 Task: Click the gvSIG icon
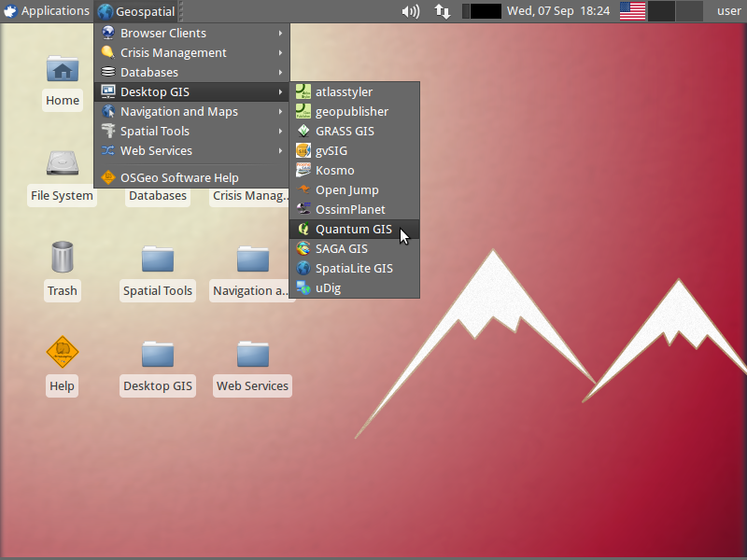[303, 150]
